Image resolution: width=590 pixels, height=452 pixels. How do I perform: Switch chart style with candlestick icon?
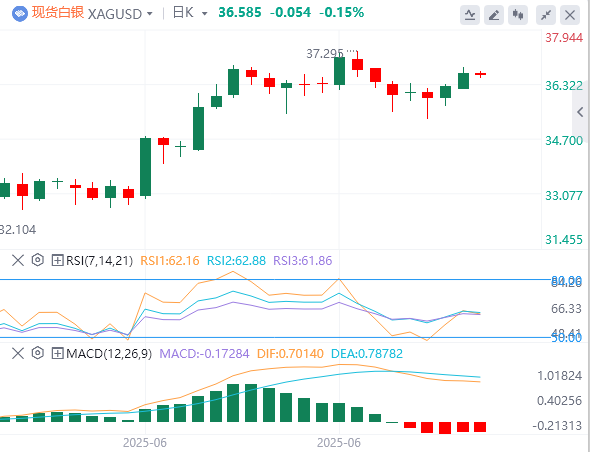tap(518, 15)
